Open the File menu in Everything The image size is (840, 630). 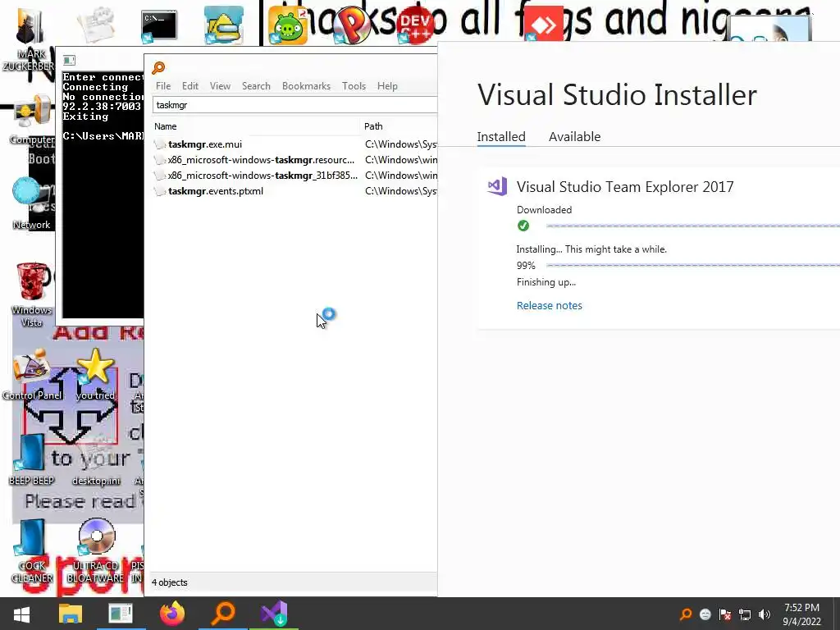[163, 86]
